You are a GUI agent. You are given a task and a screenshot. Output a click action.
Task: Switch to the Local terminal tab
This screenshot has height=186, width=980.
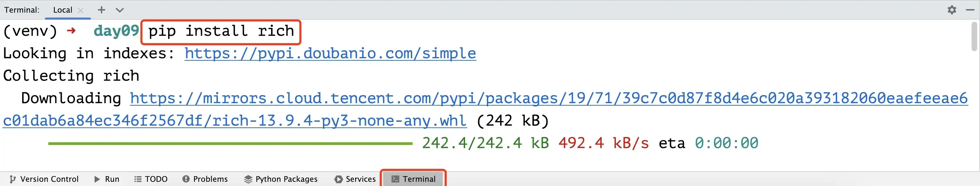pos(62,10)
